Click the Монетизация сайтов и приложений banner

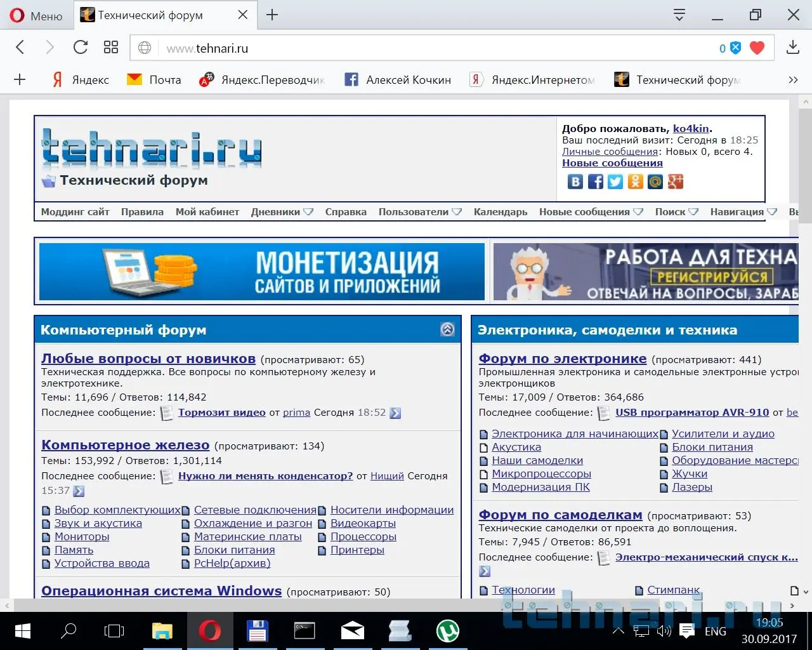coord(262,272)
